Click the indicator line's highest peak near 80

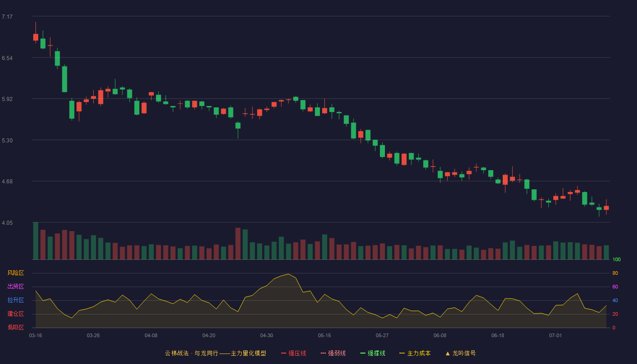288,274
